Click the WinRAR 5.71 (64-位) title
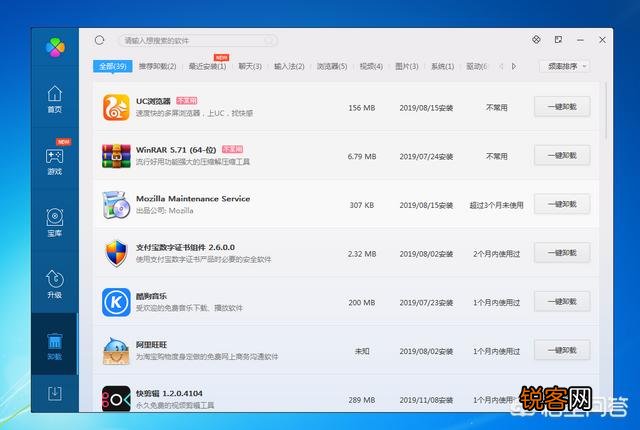This screenshot has height=430, width=640. pyautogui.click(x=176, y=150)
